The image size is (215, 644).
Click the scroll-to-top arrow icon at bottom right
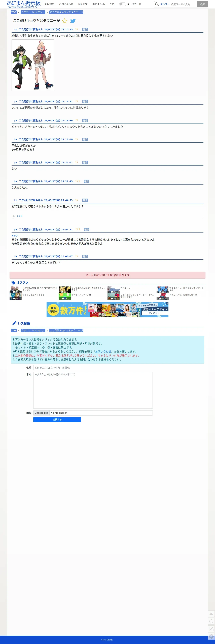click(x=211, y=614)
